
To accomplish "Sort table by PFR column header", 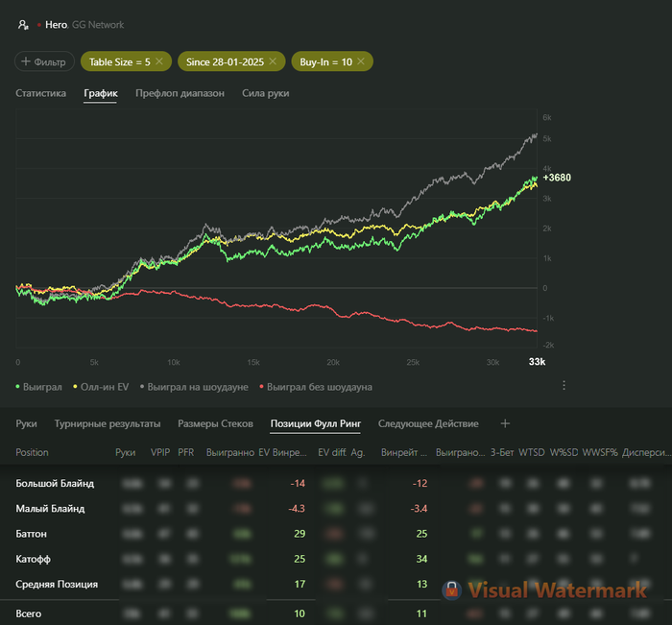I will (186, 452).
